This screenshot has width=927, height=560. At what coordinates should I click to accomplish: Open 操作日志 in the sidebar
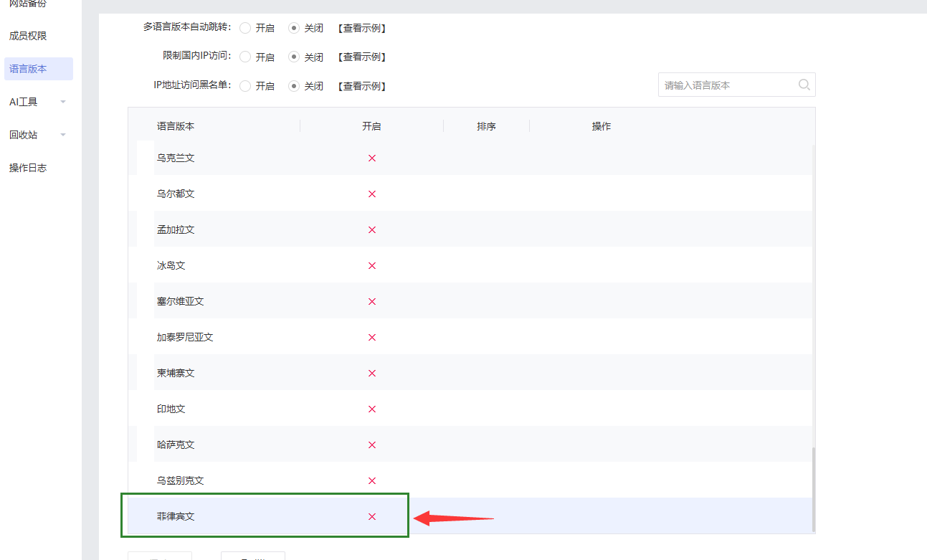28,168
